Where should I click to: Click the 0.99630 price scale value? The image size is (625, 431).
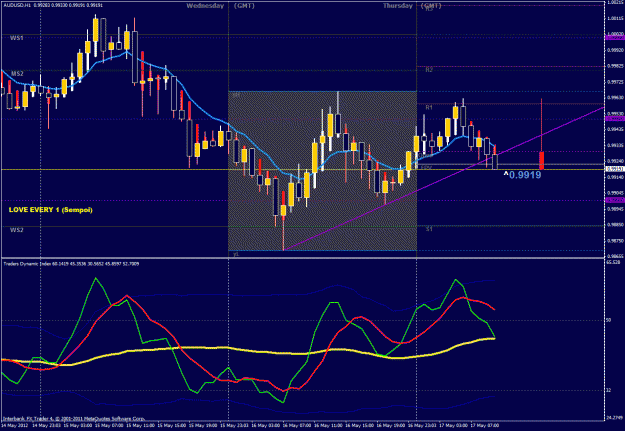click(x=615, y=98)
